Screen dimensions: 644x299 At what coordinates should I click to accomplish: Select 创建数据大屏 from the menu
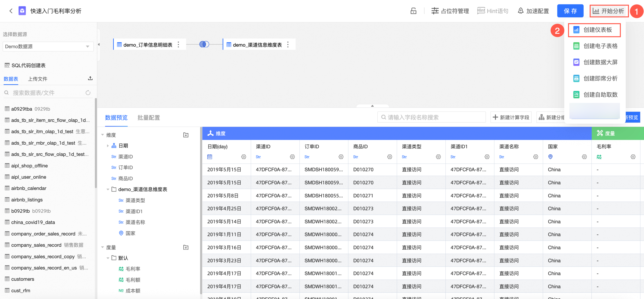pyautogui.click(x=595, y=62)
